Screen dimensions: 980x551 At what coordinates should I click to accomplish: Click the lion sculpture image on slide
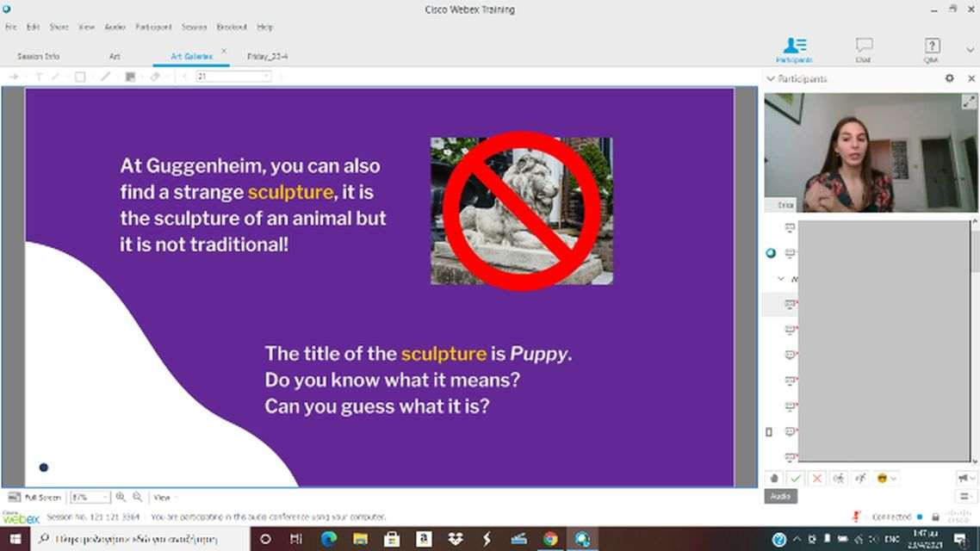coord(521,211)
